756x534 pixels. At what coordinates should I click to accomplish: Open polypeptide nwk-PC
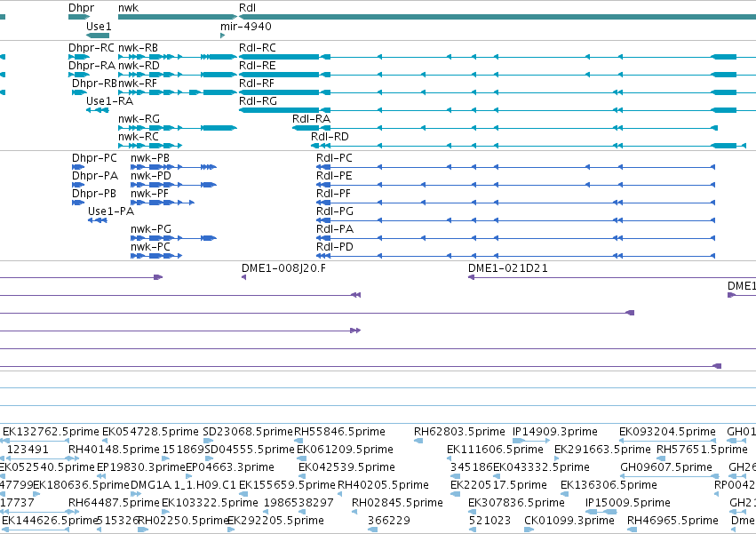click(x=150, y=248)
